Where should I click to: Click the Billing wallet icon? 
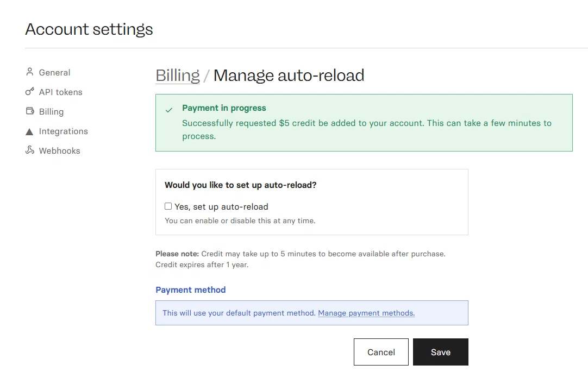pos(30,111)
